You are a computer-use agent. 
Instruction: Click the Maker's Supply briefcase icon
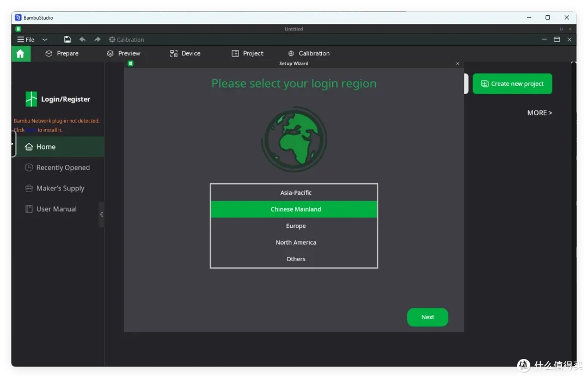[29, 188]
